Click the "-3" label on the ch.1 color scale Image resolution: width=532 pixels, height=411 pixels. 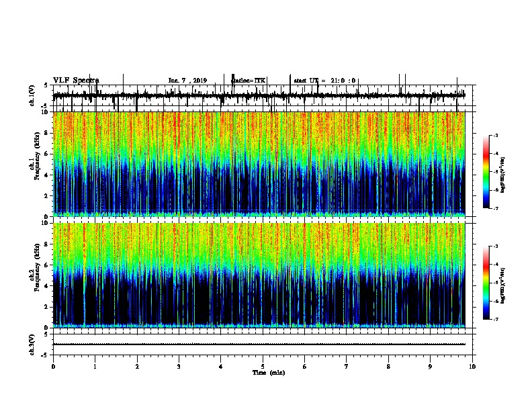point(496,135)
